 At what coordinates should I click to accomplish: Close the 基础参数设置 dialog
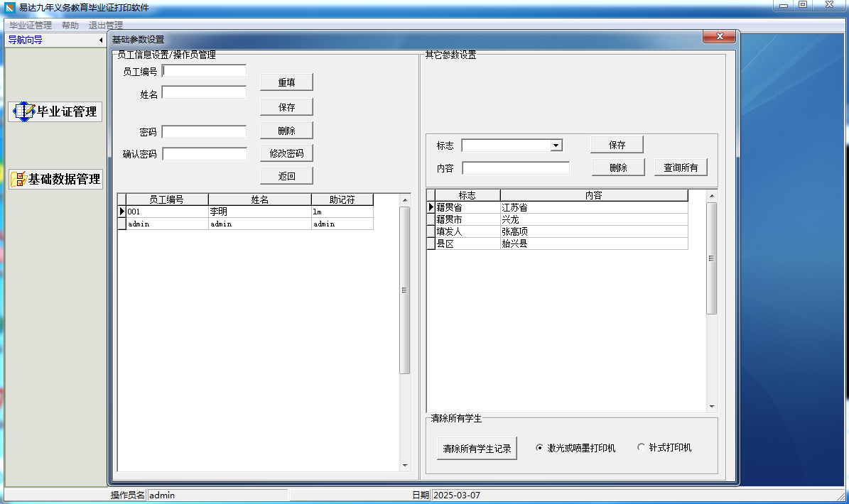pyautogui.click(x=720, y=36)
